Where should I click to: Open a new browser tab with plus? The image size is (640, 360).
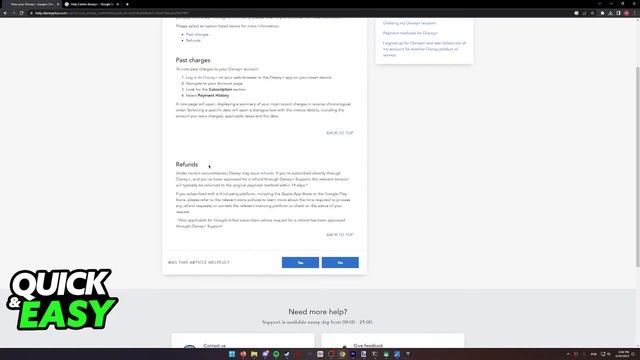point(127,4)
